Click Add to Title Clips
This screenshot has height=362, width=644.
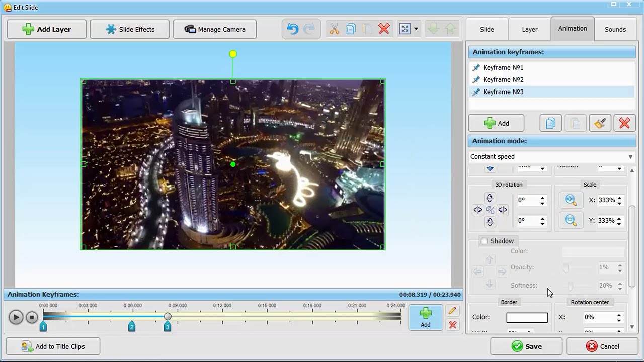53,346
